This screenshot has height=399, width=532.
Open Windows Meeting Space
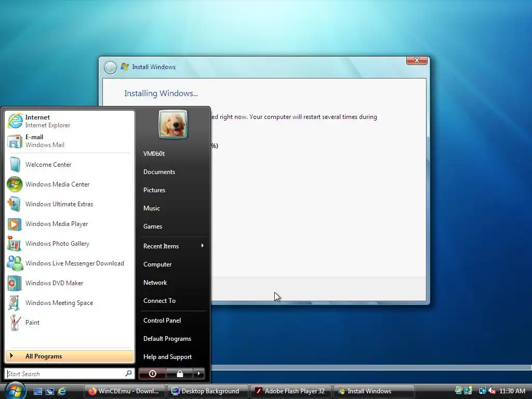[x=70, y=303]
